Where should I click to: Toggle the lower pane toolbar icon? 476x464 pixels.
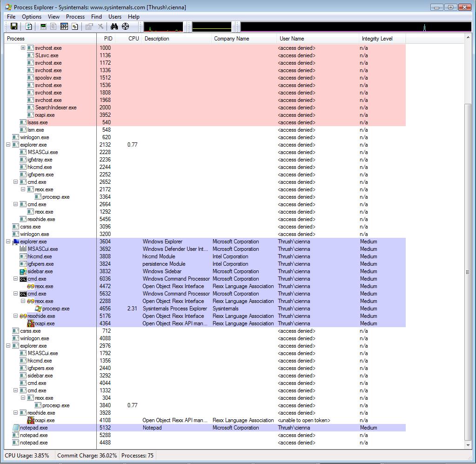64,27
